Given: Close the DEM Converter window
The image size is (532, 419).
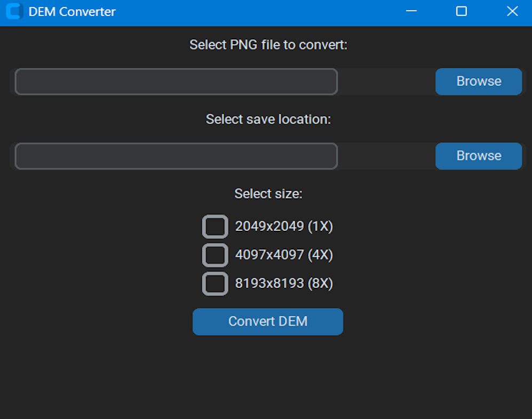Looking at the screenshot, I should [512, 11].
